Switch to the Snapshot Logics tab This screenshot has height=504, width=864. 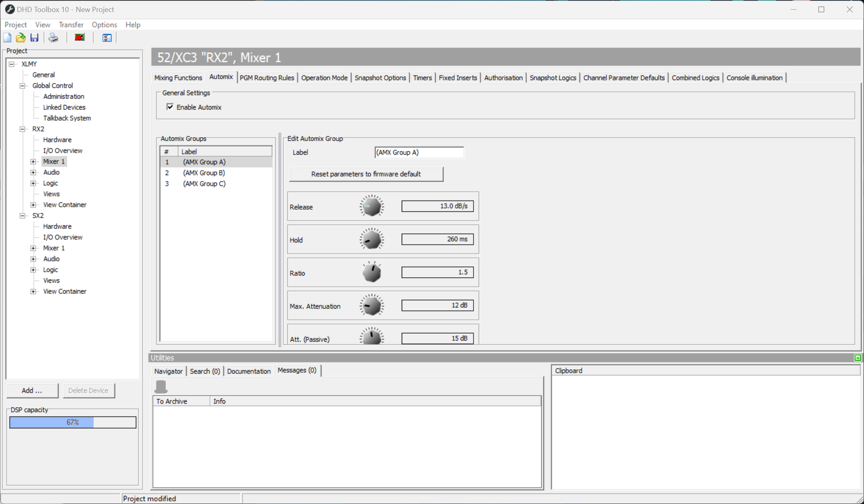pos(553,77)
